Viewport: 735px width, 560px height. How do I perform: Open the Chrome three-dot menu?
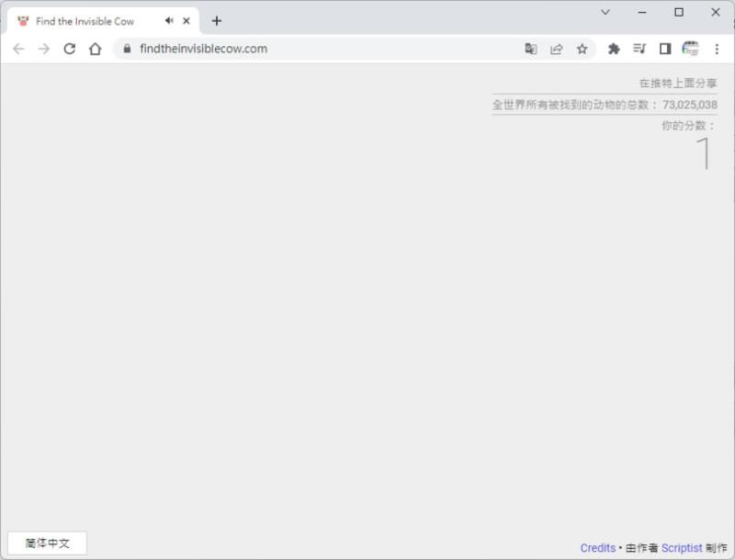pos(717,49)
